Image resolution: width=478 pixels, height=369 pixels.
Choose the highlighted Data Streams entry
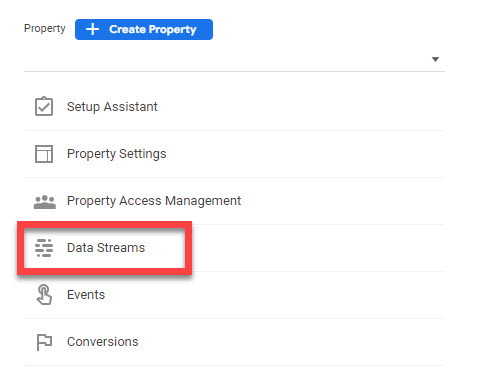[104, 248]
